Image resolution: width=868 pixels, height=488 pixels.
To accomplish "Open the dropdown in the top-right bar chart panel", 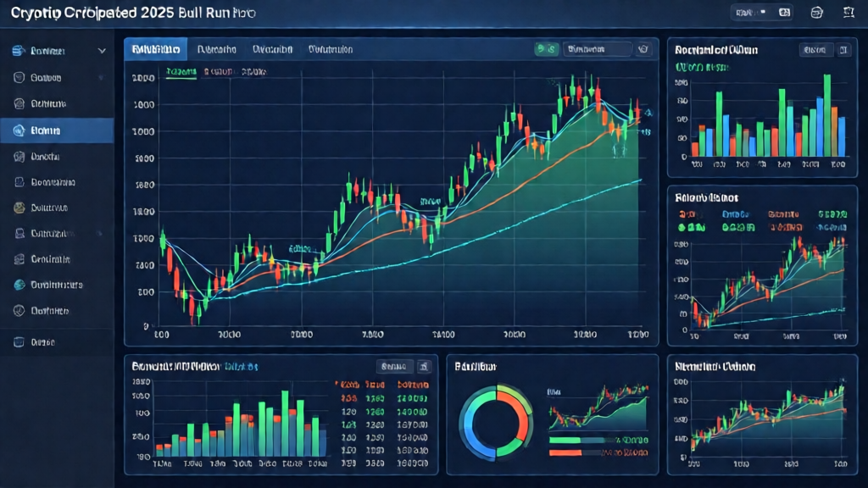I will click(x=815, y=51).
